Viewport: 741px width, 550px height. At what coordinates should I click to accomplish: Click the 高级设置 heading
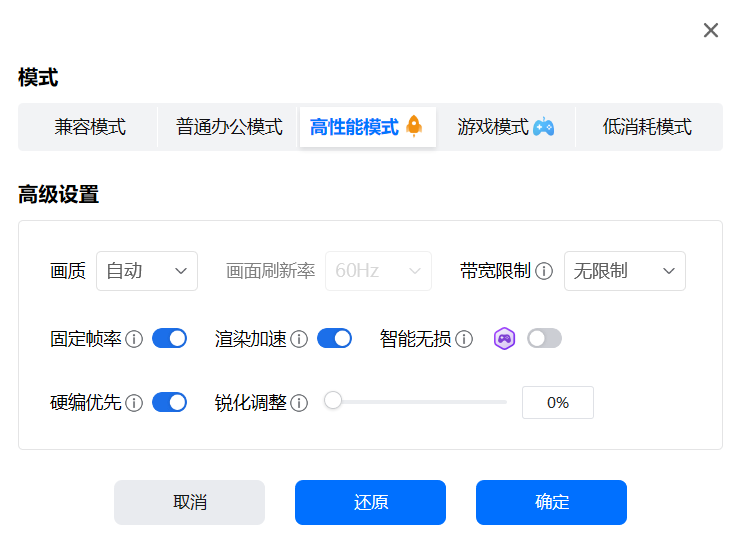(59, 194)
